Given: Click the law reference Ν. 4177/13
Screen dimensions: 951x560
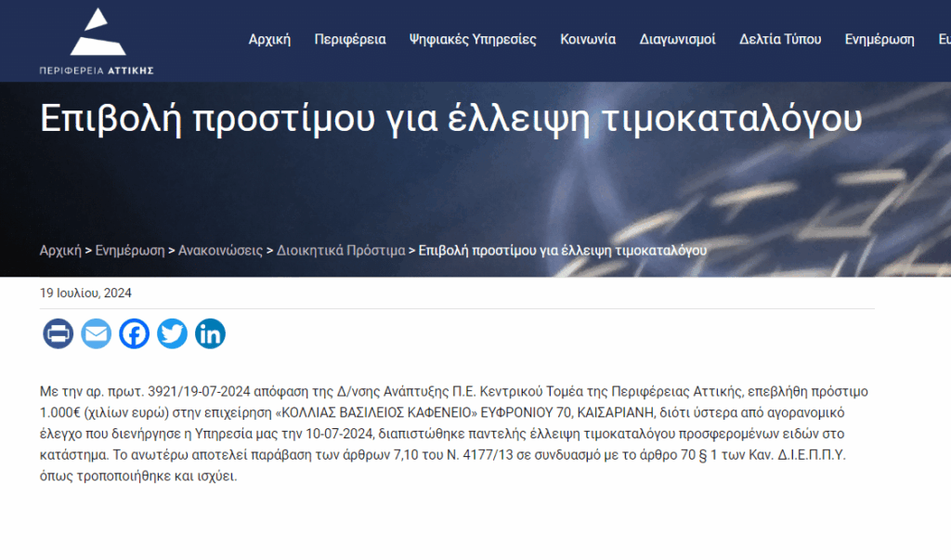Looking at the screenshot, I should [480, 455].
